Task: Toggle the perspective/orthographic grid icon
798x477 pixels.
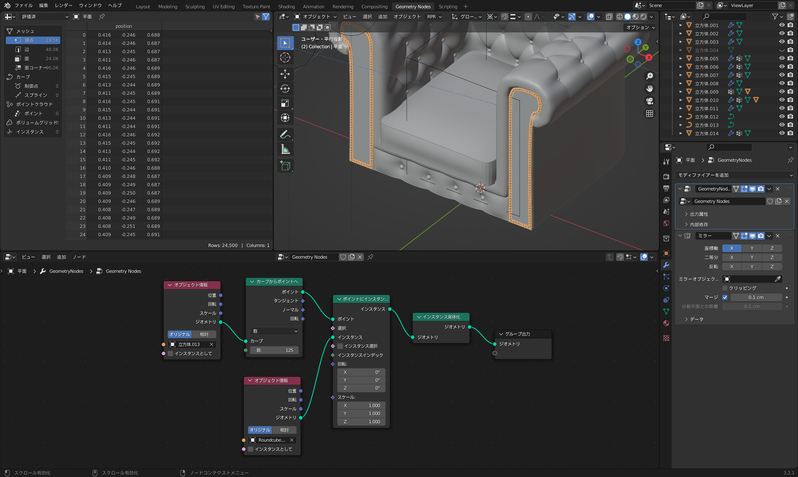Action: tap(649, 113)
